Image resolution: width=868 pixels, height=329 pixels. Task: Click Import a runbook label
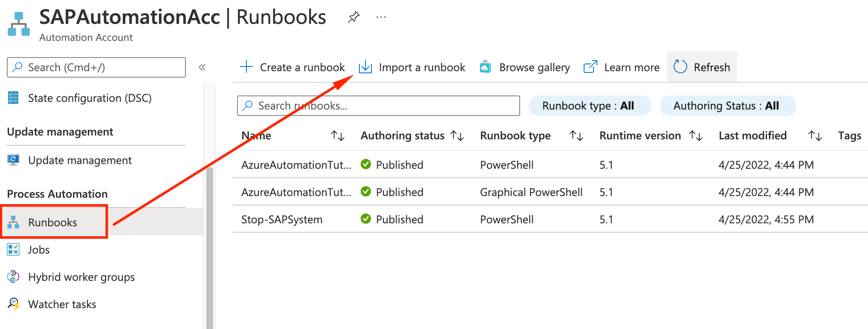(422, 67)
